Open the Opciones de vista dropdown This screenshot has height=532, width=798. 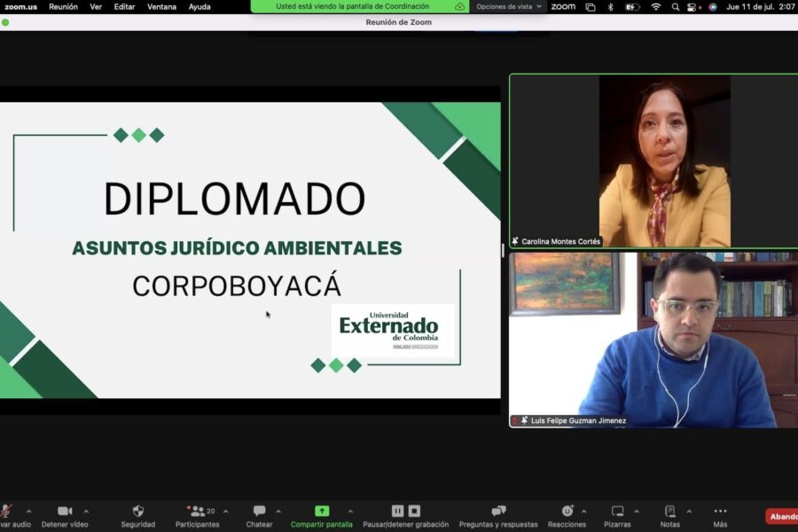(509, 6)
